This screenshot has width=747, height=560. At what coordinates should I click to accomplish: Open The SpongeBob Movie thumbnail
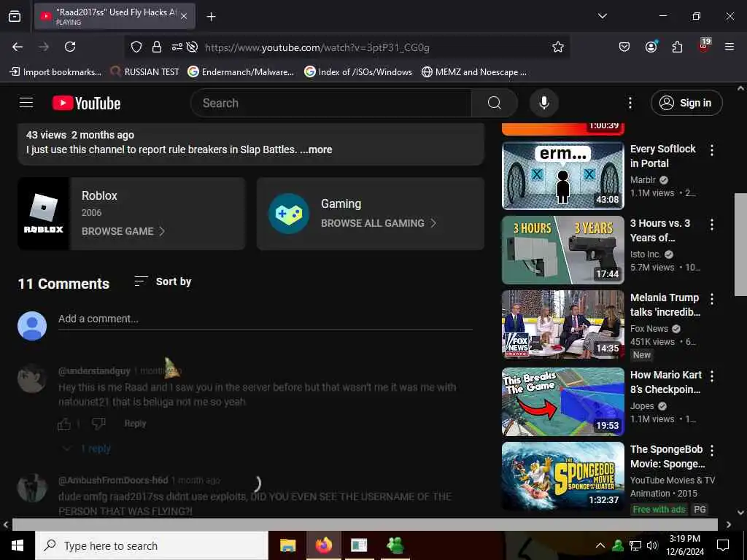point(563,475)
